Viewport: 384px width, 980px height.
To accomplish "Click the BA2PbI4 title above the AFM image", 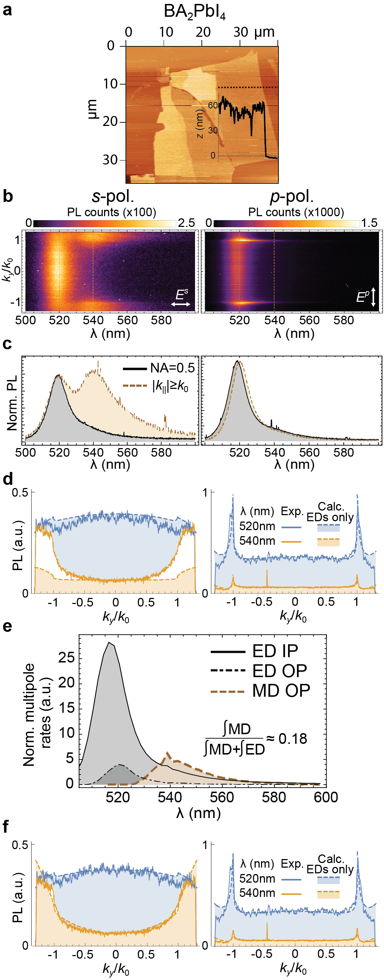I will (194, 12).
